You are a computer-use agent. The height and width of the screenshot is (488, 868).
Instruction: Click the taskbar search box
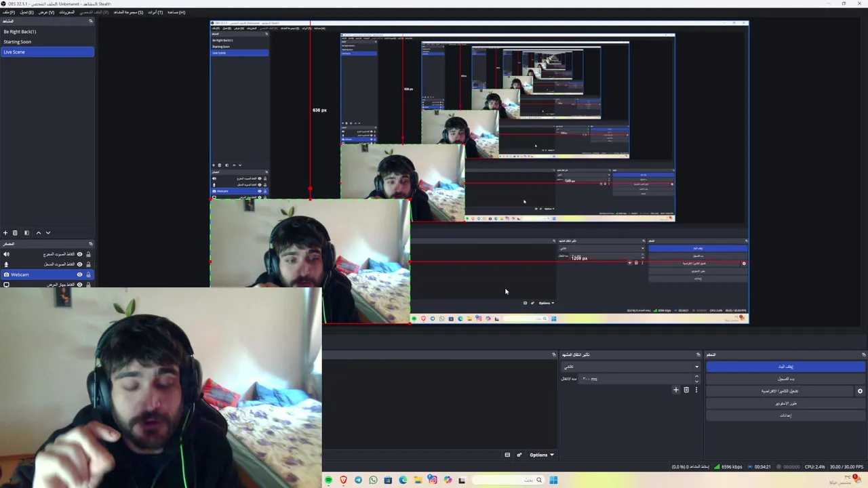point(508,480)
